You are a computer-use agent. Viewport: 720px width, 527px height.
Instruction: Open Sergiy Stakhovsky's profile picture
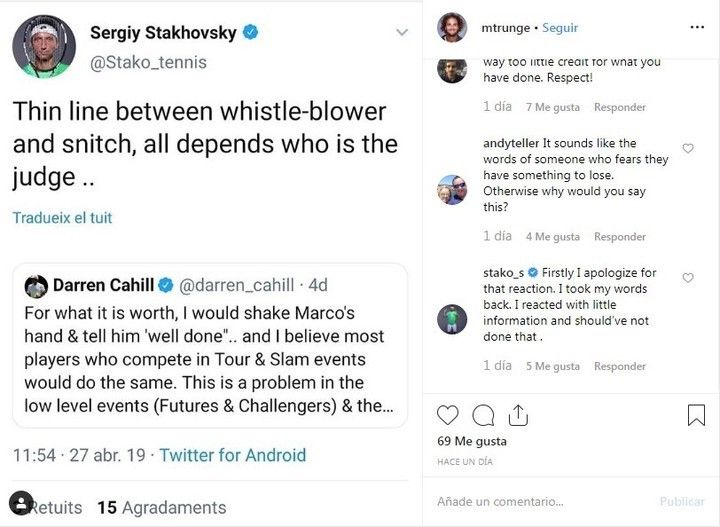44,47
